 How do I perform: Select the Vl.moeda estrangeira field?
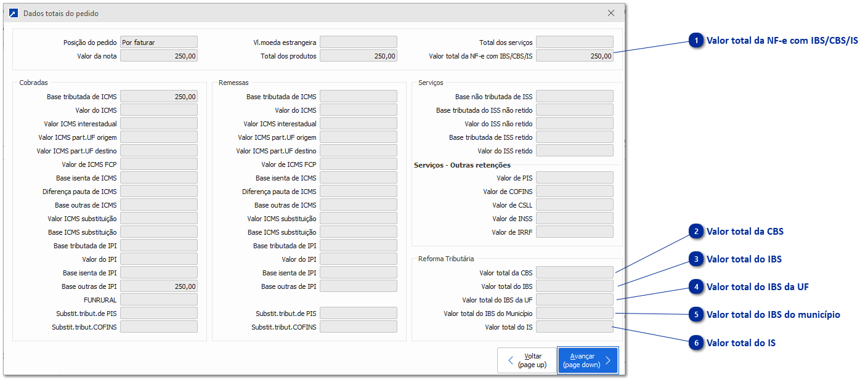coord(359,43)
